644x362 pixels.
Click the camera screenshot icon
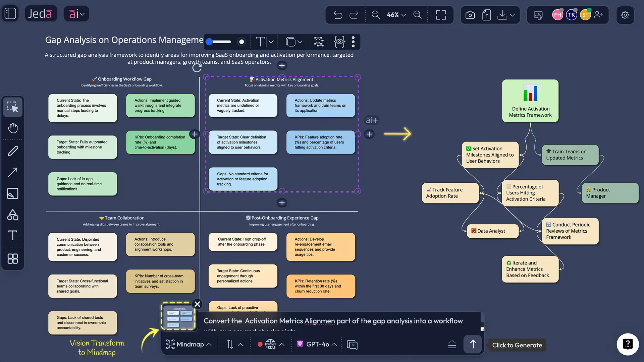coord(470,15)
